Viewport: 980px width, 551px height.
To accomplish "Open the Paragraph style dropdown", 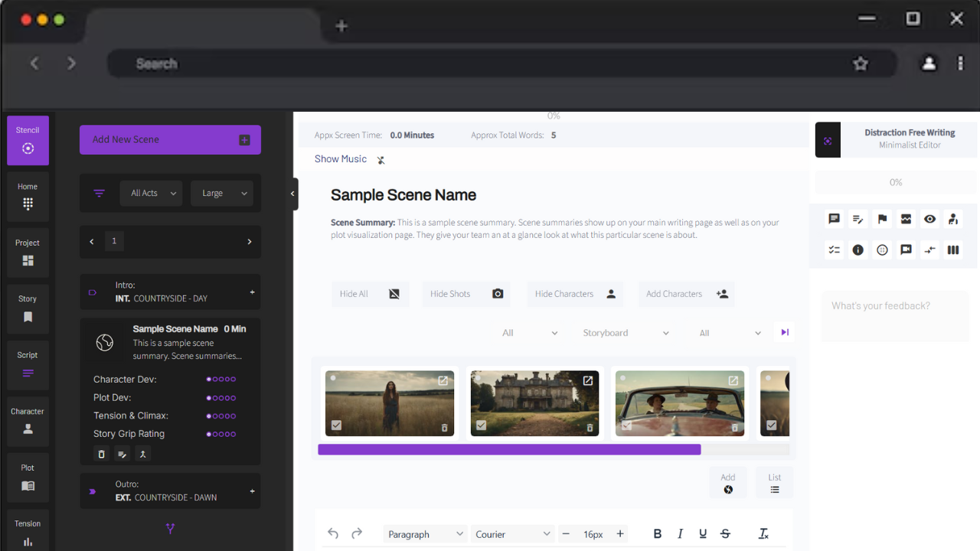I will coord(426,534).
